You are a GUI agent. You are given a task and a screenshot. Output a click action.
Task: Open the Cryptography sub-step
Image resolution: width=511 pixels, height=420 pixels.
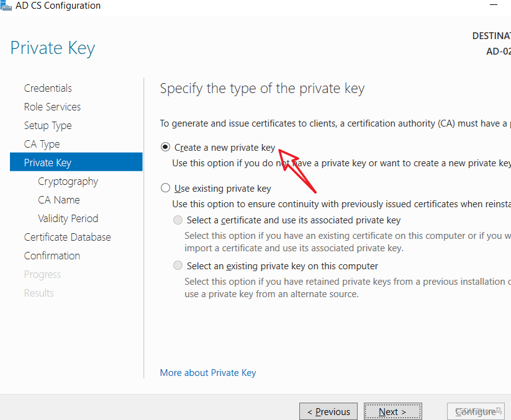coord(68,182)
